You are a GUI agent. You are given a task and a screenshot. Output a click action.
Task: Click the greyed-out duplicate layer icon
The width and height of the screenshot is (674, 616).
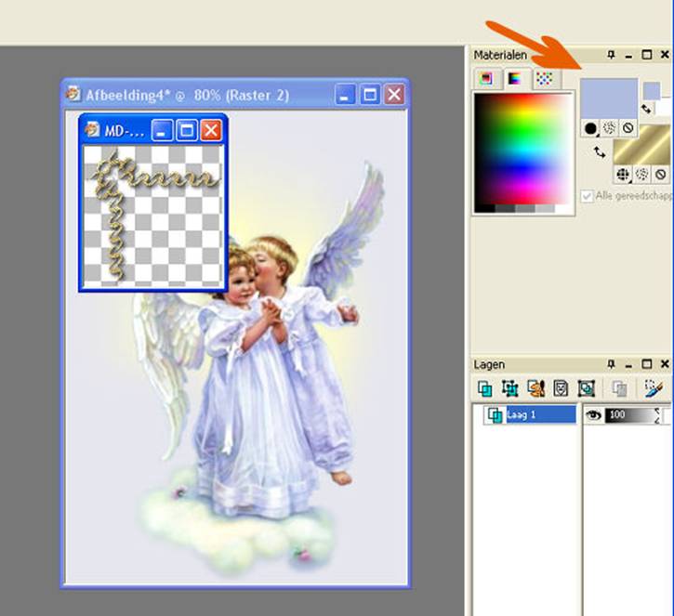click(619, 388)
